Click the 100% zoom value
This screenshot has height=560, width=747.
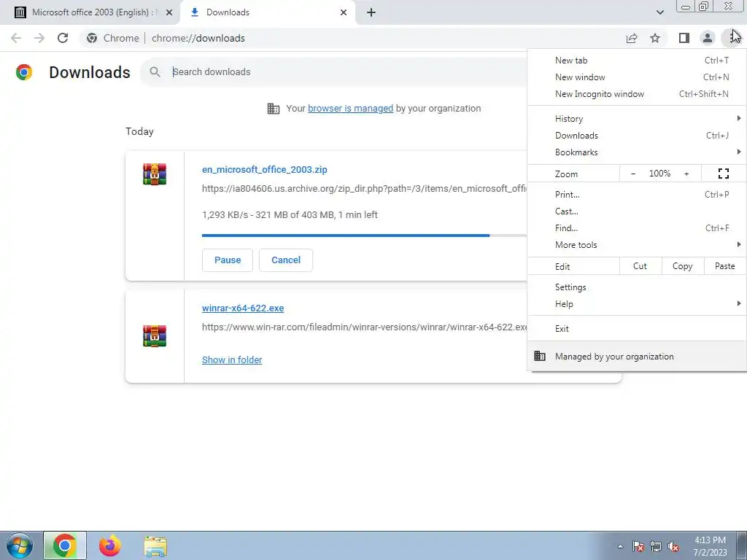(659, 174)
